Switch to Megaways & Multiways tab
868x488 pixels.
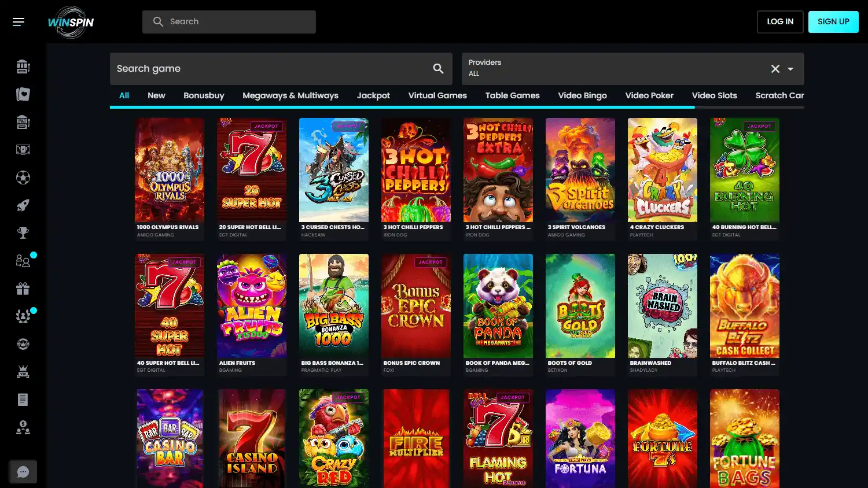coord(290,95)
